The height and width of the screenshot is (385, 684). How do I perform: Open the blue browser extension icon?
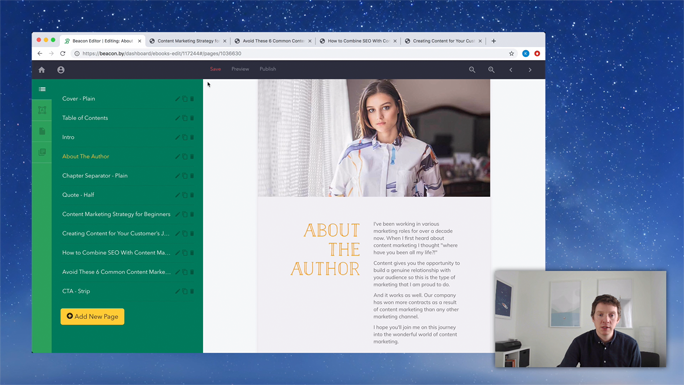click(x=526, y=54)
